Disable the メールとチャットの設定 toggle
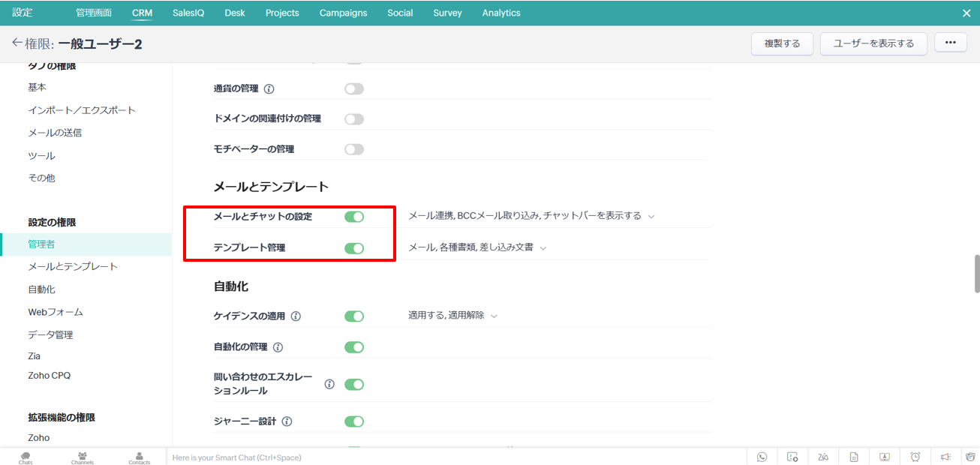This screenshot has width=980, height=465. coord(354,217)
